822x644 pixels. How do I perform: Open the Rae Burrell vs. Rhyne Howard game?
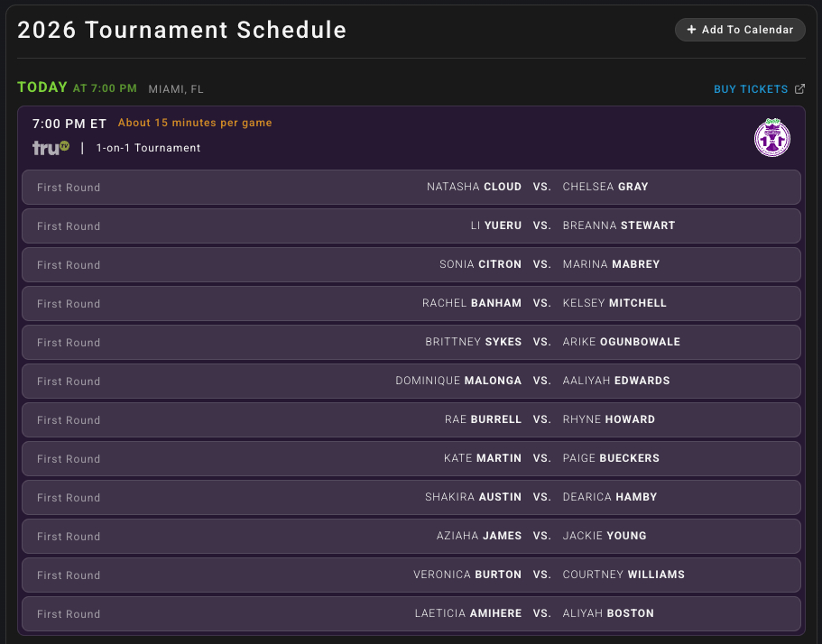pos(411,420)
